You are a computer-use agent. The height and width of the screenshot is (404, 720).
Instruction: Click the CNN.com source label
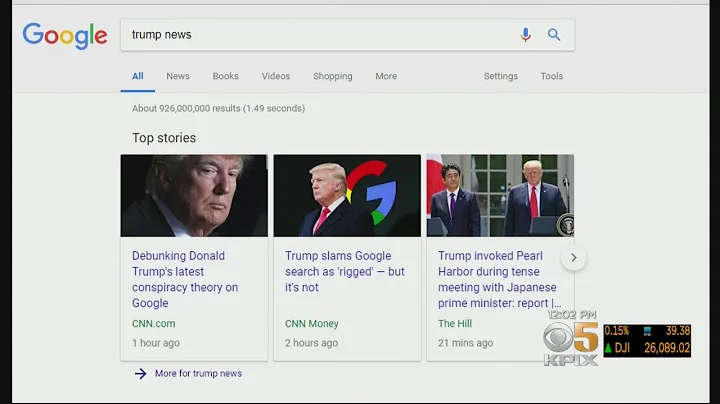click(153, 324)
